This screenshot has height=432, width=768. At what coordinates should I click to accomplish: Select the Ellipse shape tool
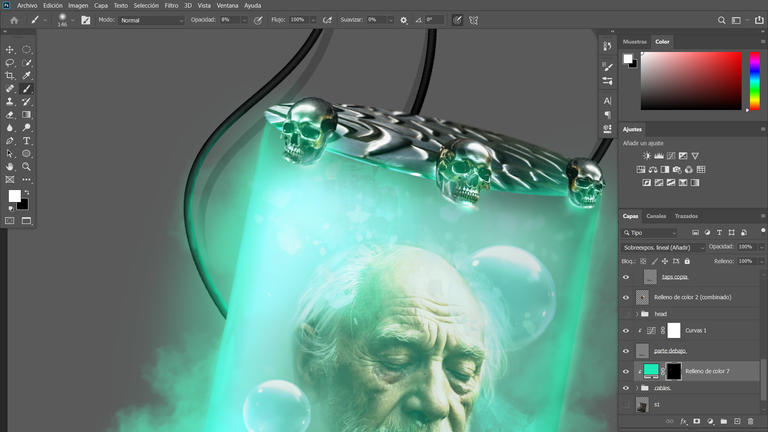(x=26, y=153)
